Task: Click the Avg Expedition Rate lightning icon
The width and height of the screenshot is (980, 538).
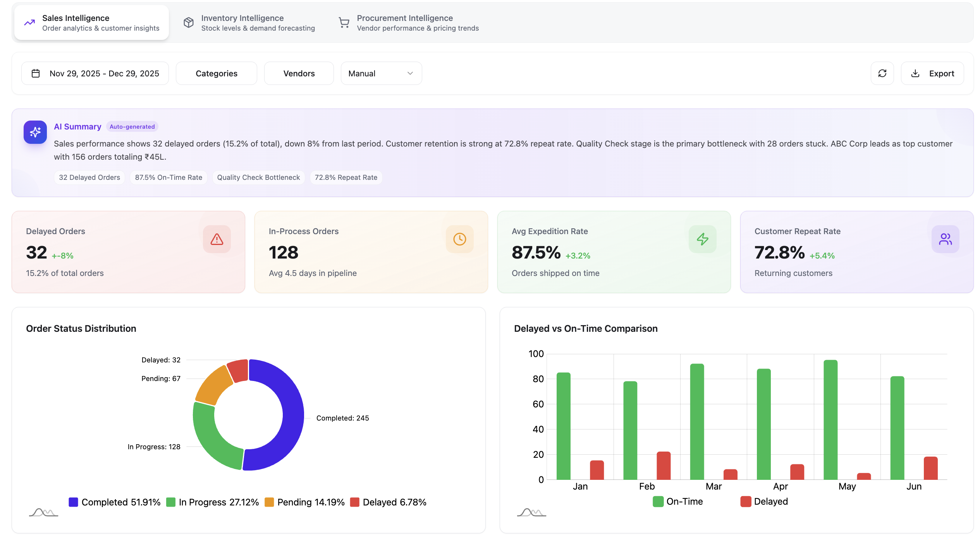Action: point(703,239)
